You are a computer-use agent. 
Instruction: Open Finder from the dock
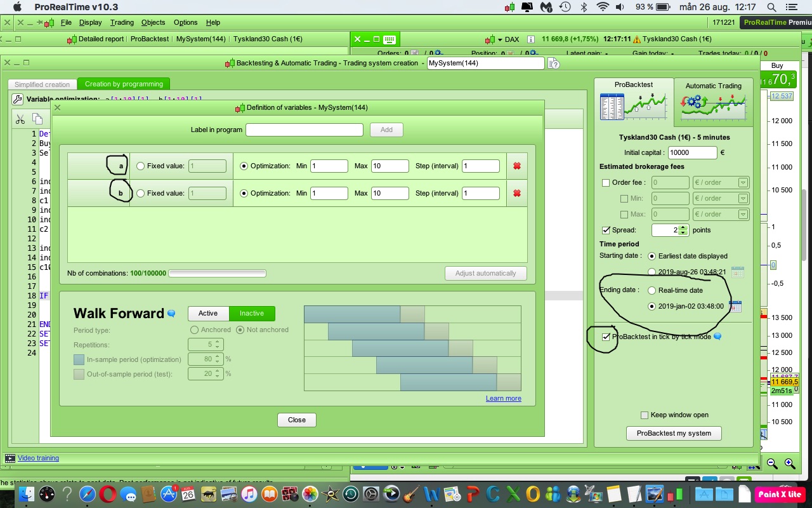click(27, 494)
